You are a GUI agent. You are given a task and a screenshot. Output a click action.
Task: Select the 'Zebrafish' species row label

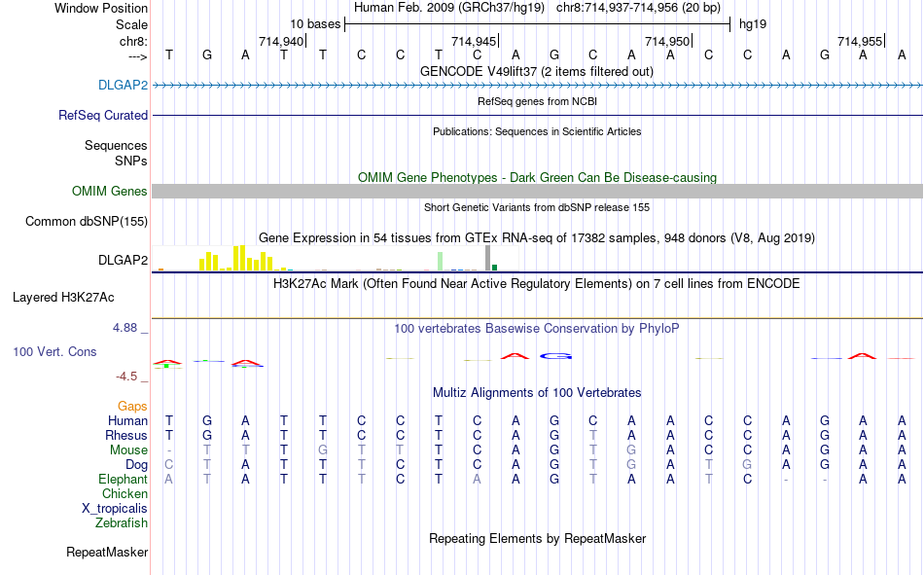(x=122, y=522)
